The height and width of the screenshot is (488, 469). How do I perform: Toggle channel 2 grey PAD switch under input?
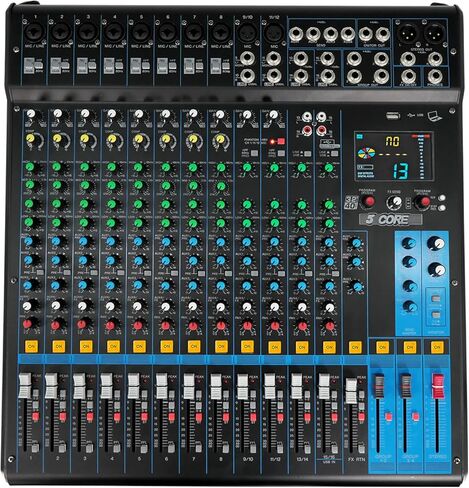55,66
